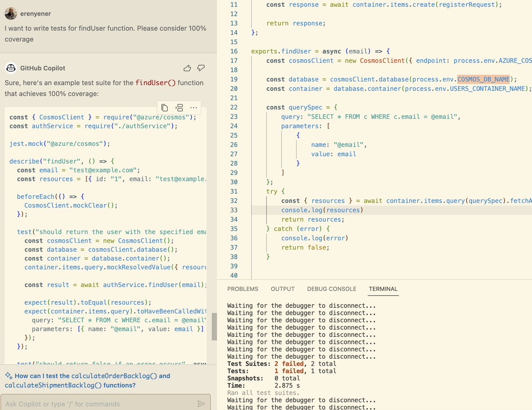Switch to the OUTPUT panel tab

pos(282,289)
